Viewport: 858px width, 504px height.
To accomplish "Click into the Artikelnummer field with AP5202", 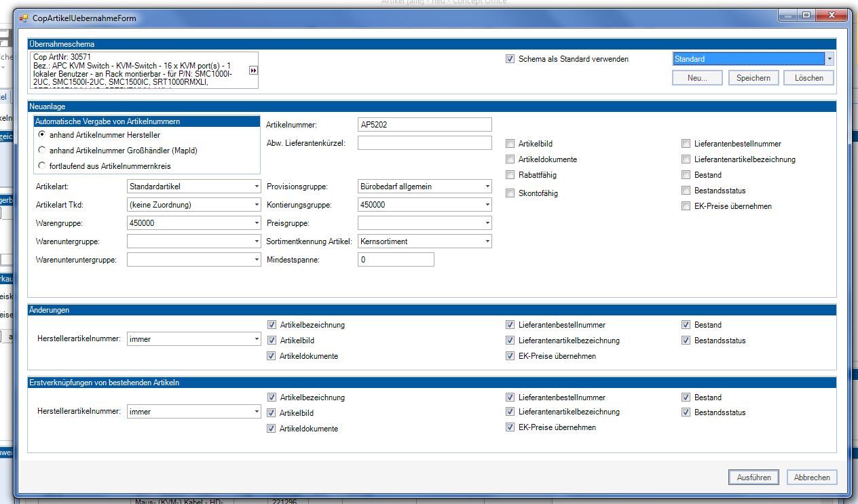I will coord(424,124).
